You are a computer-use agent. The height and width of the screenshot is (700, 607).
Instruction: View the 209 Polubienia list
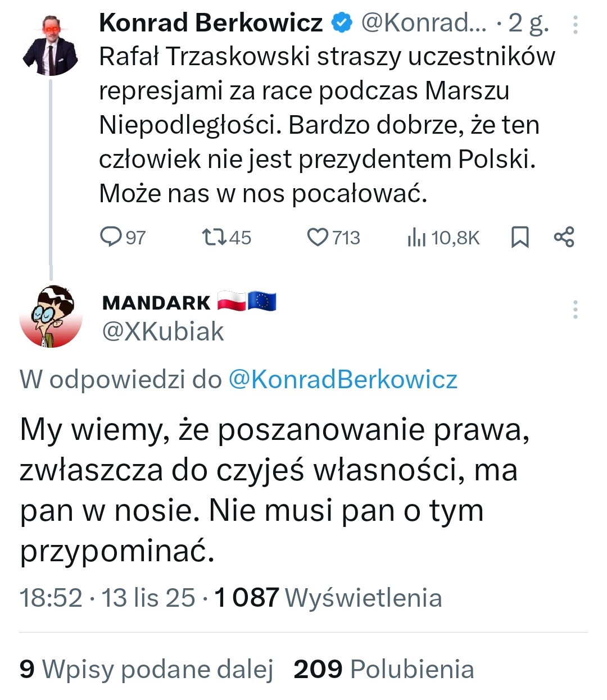pos(384,669)
